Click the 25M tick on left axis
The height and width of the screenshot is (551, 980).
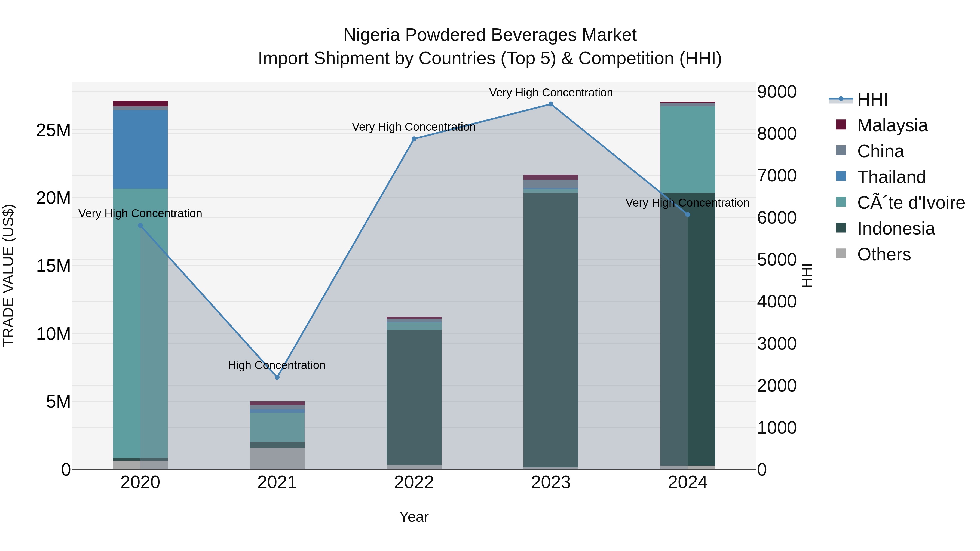[53, 130]
